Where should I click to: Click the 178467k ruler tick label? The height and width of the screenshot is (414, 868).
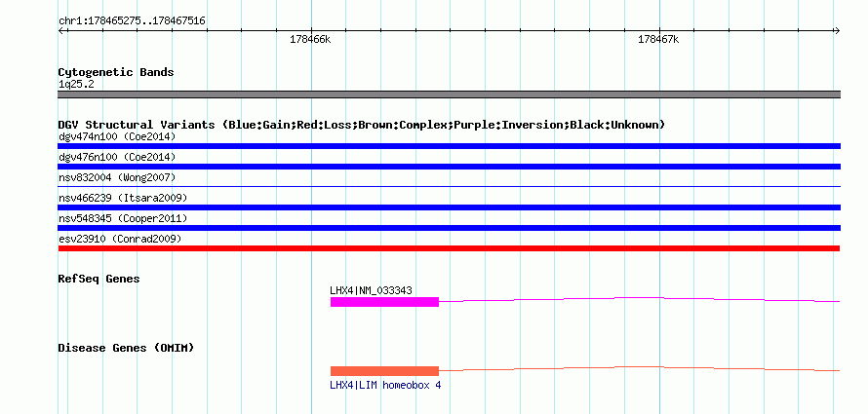[x=658, y=40]
